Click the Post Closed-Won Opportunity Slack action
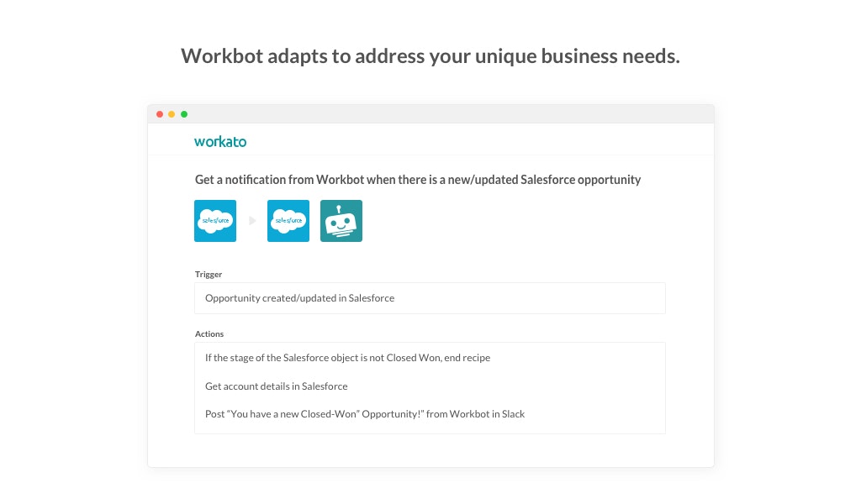The image size is (861, 504). click(365, 413)
